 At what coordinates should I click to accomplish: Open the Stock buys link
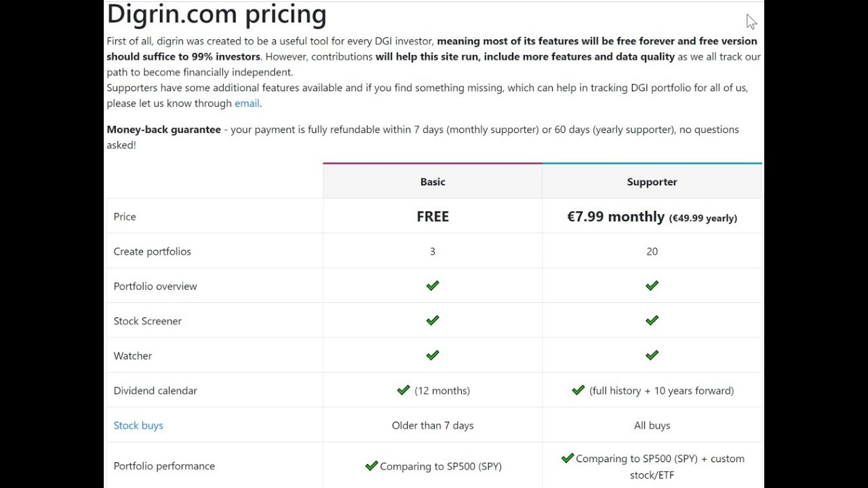click(138, 426)
